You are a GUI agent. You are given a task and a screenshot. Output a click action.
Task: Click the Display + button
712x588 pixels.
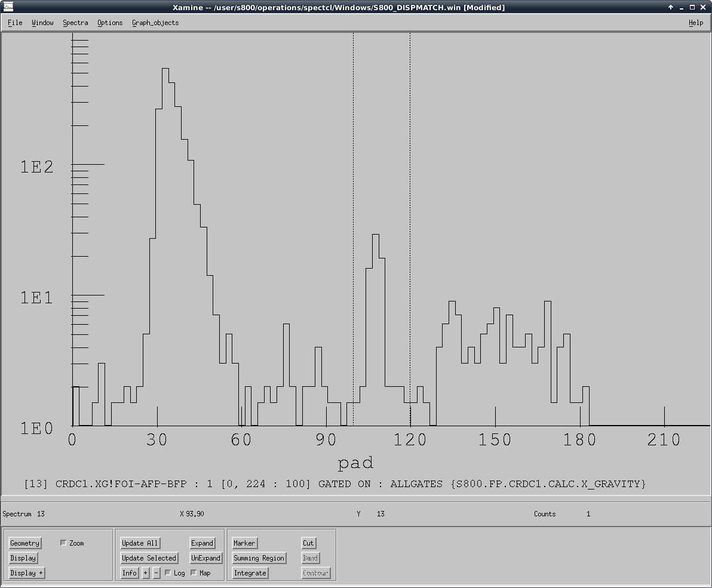[27, 573]
